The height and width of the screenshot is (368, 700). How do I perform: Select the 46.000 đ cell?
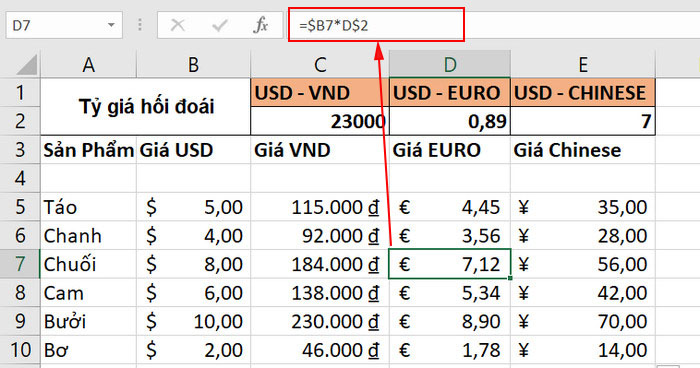click(x=320, y=350)
